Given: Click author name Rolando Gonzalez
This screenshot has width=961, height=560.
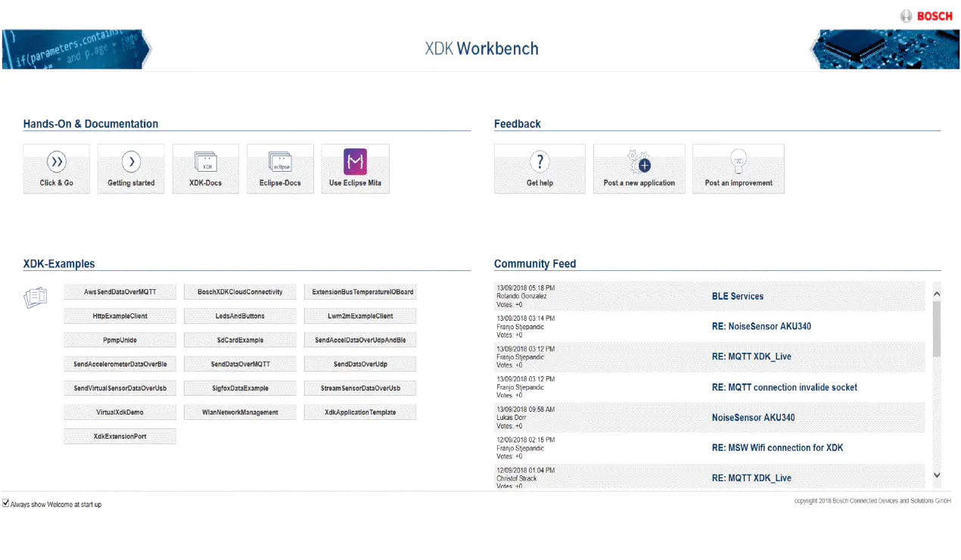Looking at the screenshot, I should click(x=521, y=297).
